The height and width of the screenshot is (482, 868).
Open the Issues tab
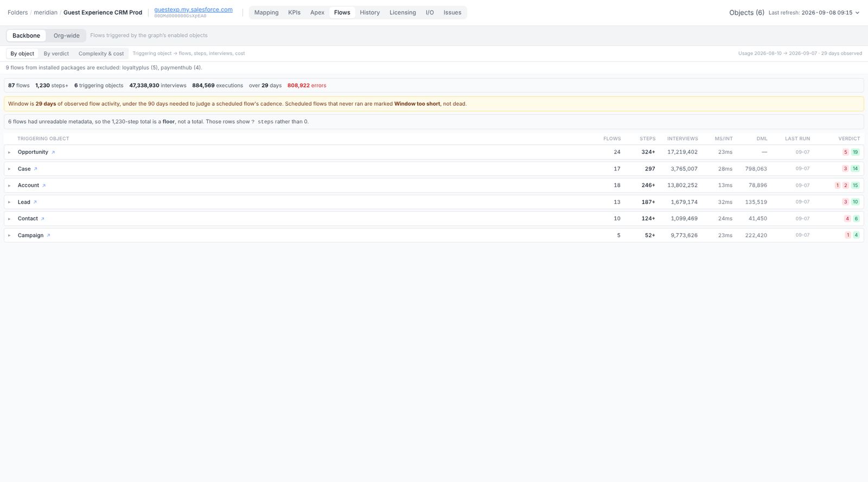452,12
